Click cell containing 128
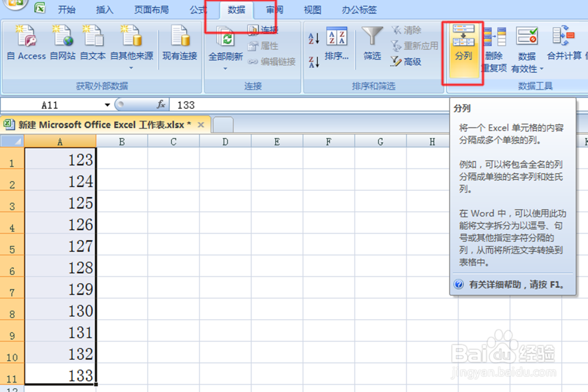This screenshot has height=392, width=588. tap(61, 266)
